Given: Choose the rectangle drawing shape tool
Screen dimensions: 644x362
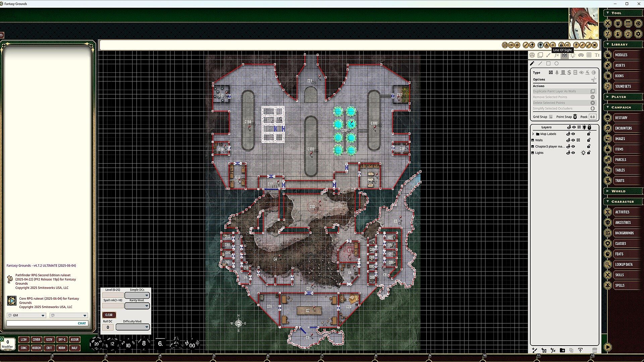Looking at the screenshot, I should click(x=548, y=63).
